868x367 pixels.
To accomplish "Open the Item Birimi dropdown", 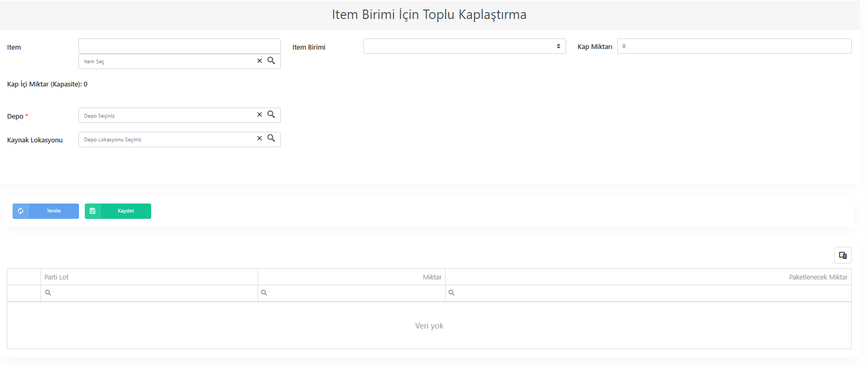I will (465, 46).
